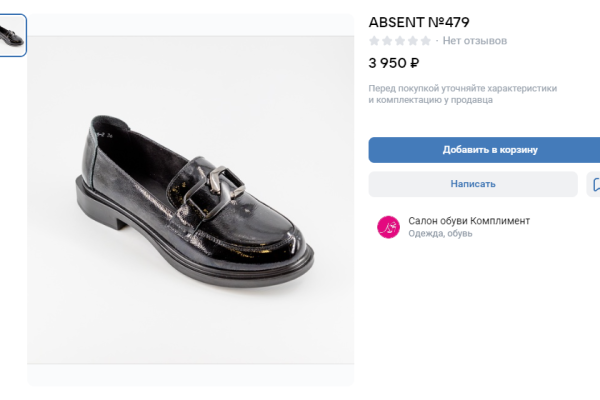Click the ABSENT №479 product title
The width and height of the screenshot is (600, 400).
tap(419, 22)
